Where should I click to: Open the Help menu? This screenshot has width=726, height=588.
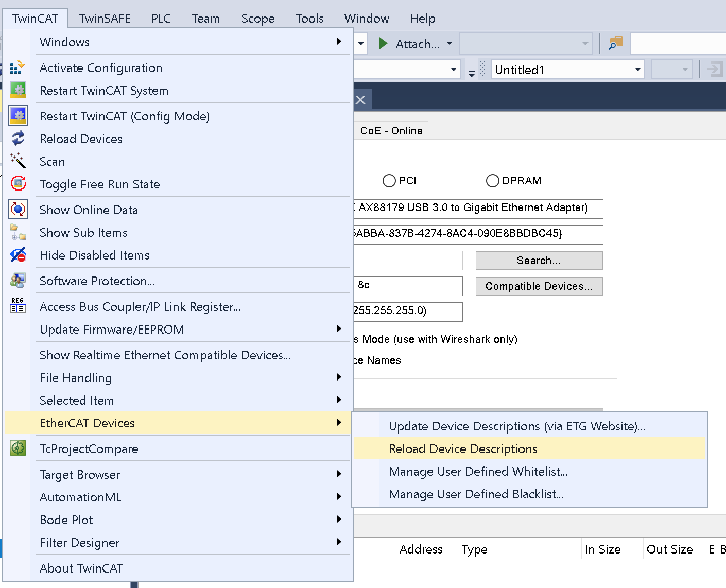click(x=423, y=19)
